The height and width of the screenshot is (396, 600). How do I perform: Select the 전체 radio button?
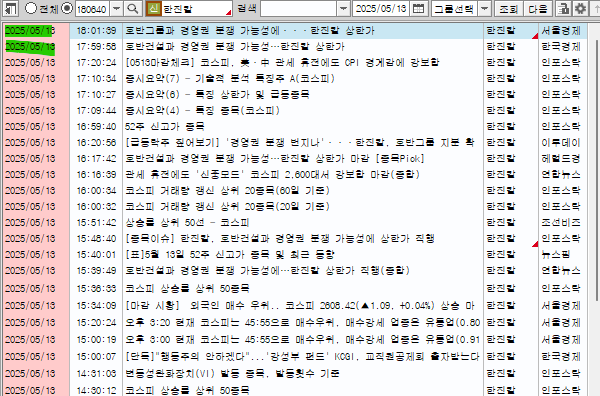[31, 8]
